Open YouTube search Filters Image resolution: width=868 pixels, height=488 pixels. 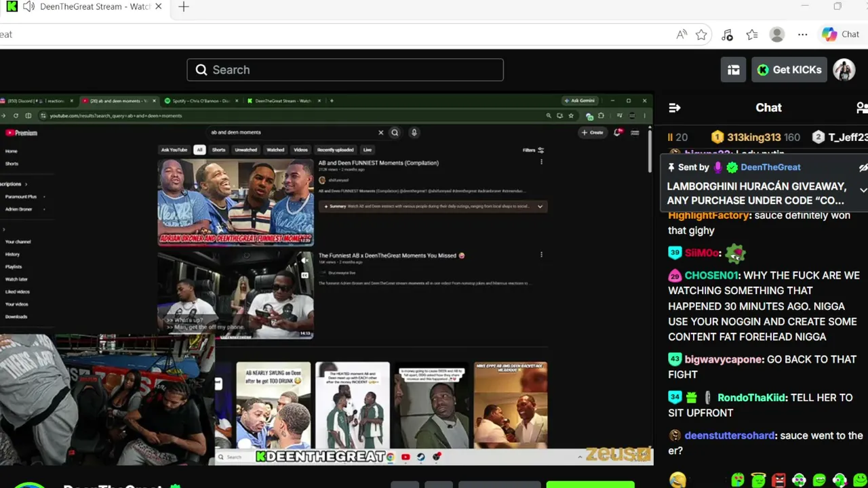(533, 150)
